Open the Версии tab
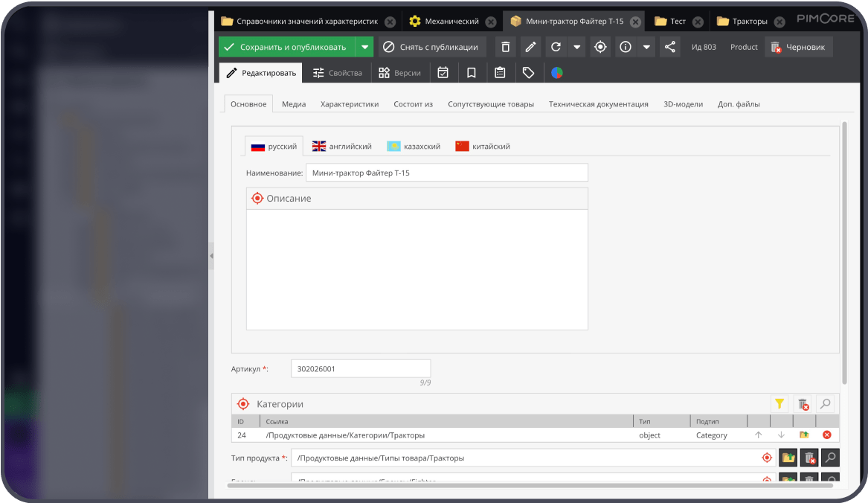Screen dimensions: 868x503 tap(399, 73)
